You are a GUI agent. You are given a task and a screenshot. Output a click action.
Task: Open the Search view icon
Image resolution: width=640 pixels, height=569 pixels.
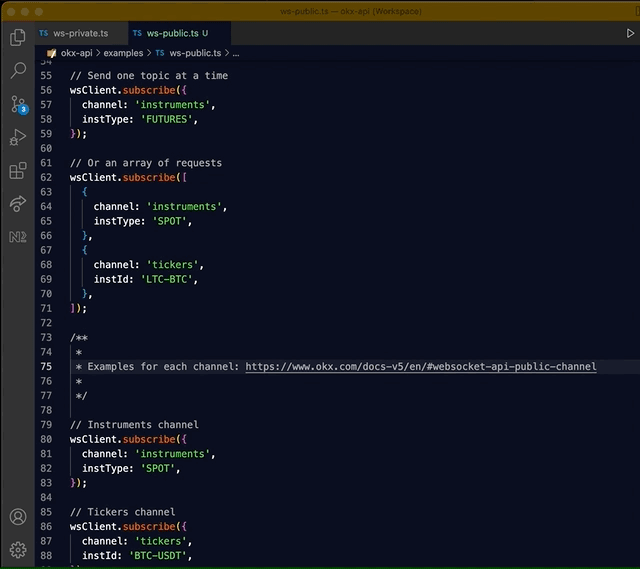[x=18, y=70]
